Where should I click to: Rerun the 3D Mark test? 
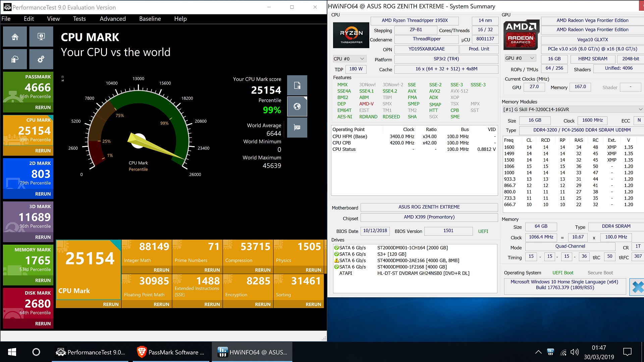(x=43, y=237)
